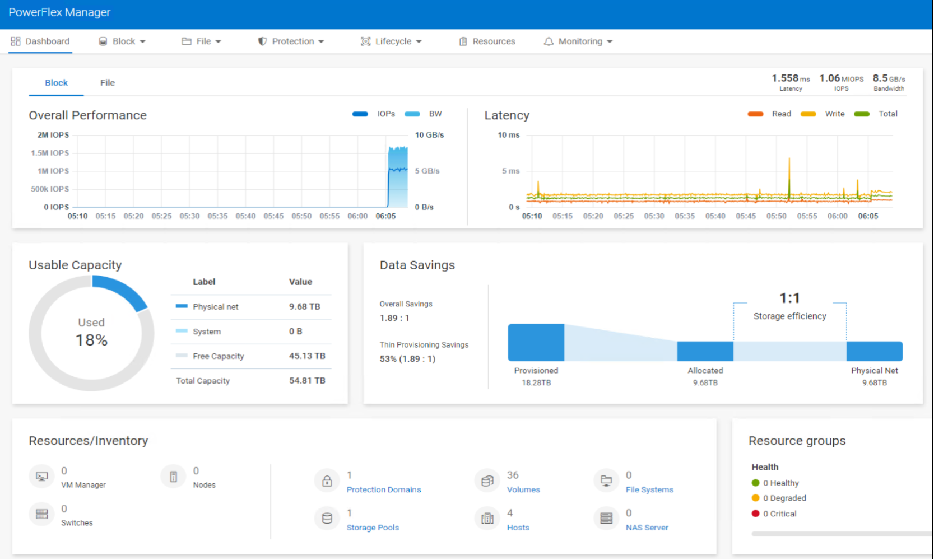The height and width of the screenshot is (560, 934).
Task: Click the green Healthy status dot
Action: [756, 483]
